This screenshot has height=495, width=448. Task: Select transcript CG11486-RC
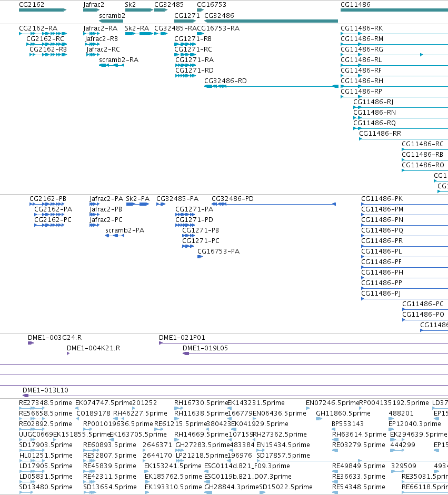[423, 144]
